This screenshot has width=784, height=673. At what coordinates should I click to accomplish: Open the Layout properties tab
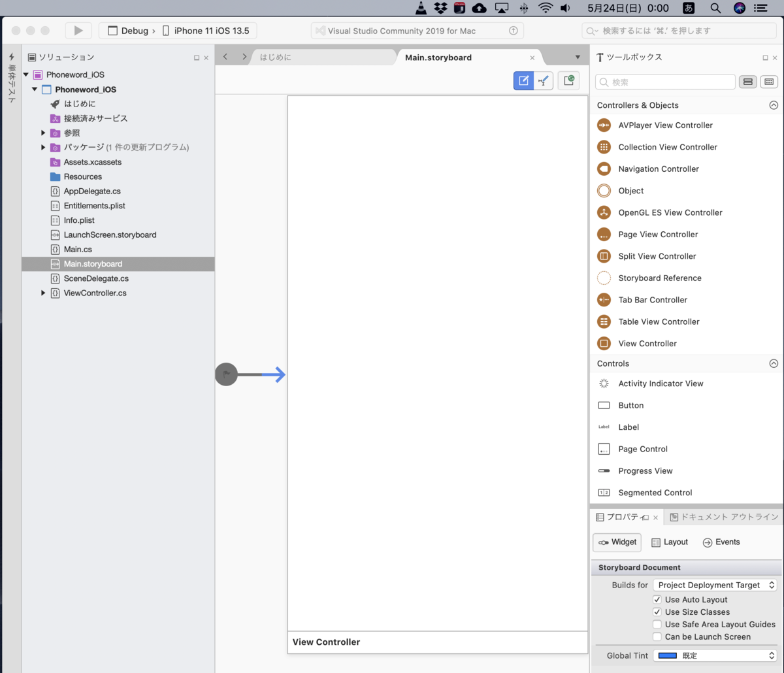pos(670,542)
